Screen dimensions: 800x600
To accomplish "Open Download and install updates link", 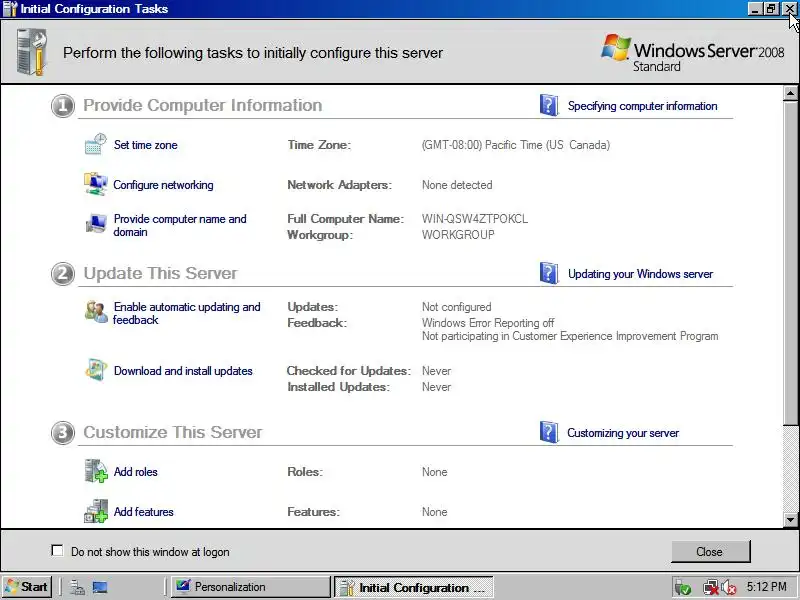I will point(183,371).
